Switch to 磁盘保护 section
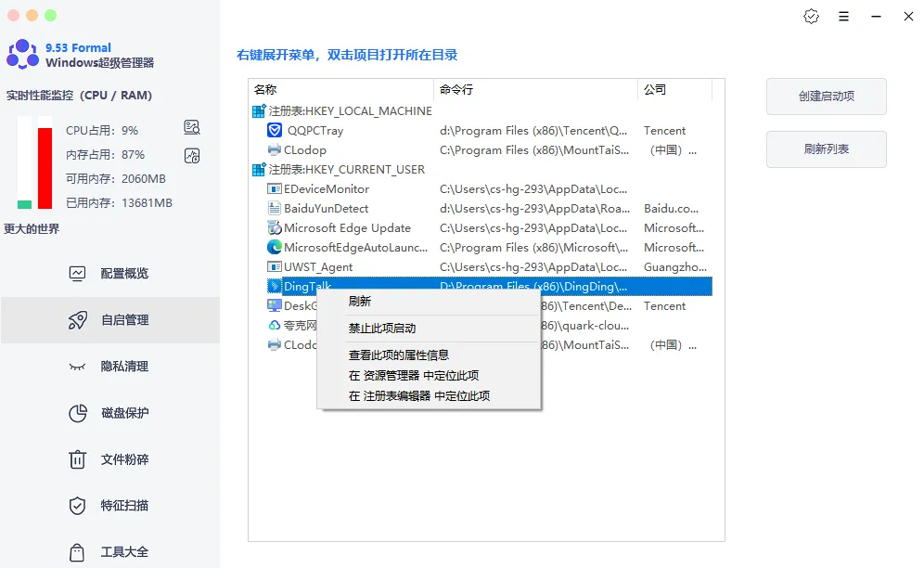 [110, 413]
